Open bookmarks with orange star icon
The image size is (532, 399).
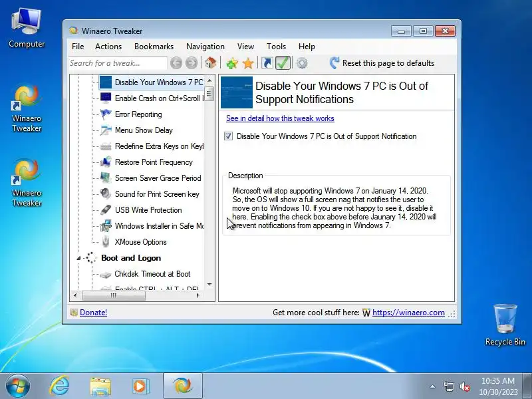(x=248, y=63)
